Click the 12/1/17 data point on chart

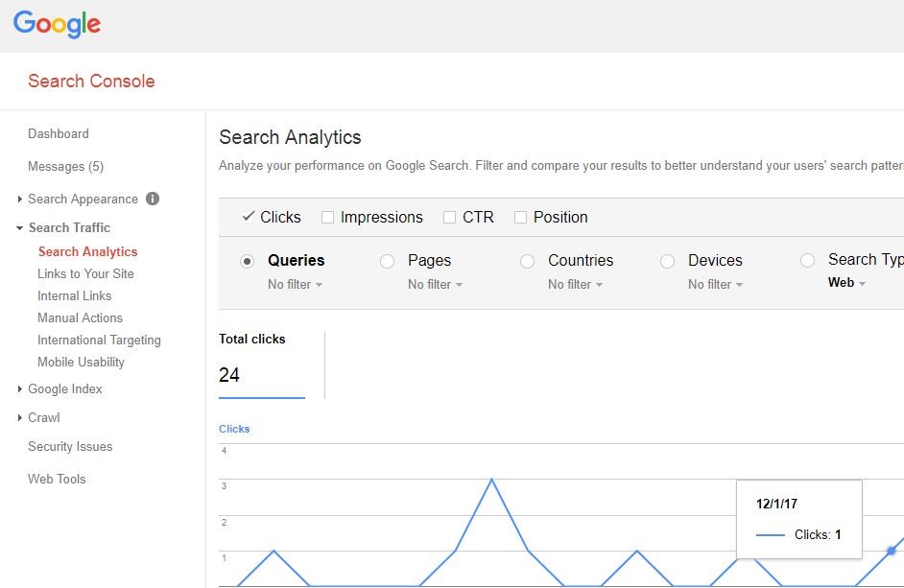pos(892,551)
